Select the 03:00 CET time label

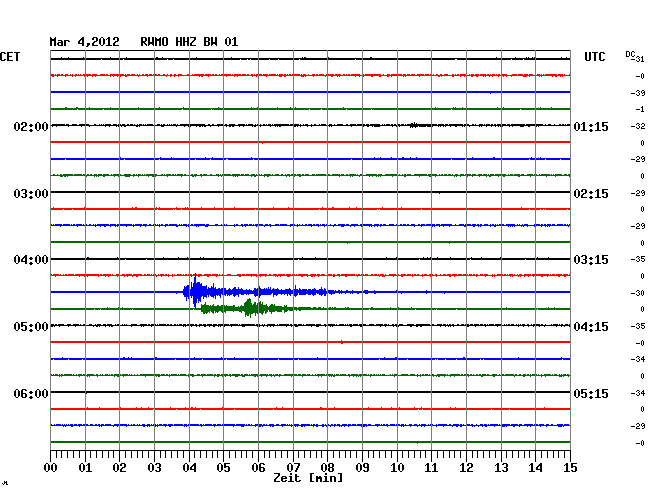point(31,194)
